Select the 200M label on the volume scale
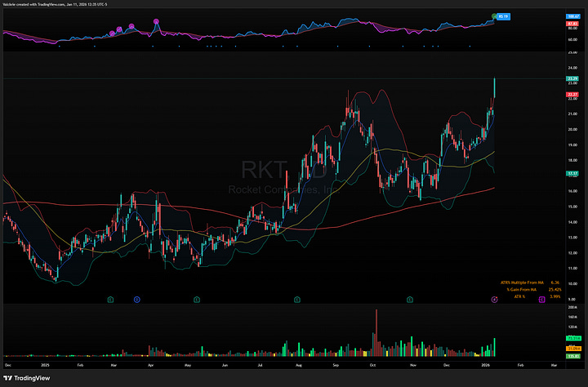Screen dimensions: 588x387 [572, 308]
